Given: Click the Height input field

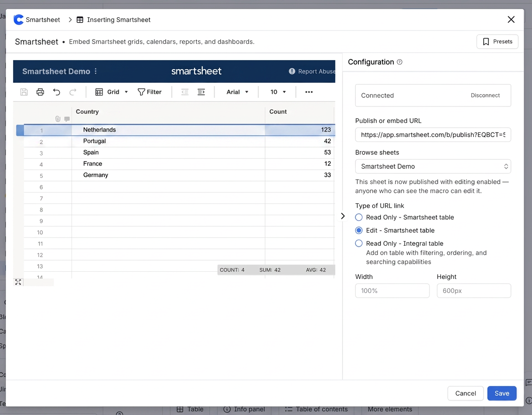Looking at the screenshot, I should [x=474, y=291].
